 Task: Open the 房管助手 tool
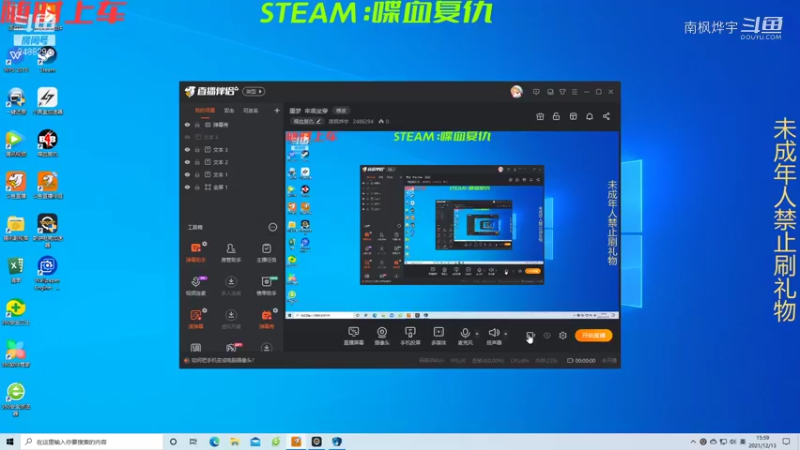(x=231, y=253)
